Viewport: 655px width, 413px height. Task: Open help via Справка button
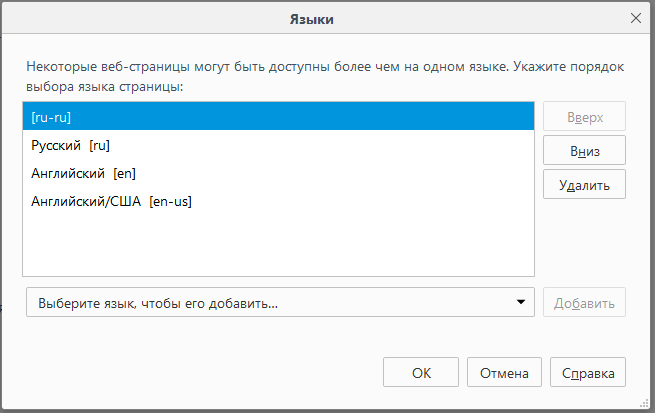tap(588, 373)
